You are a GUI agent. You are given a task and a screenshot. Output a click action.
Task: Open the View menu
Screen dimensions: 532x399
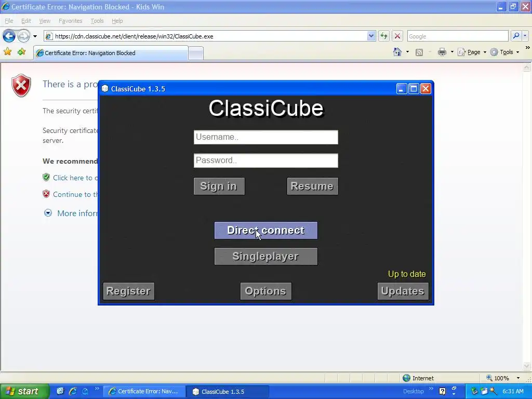pyautogui.click(x=45, y=21)
